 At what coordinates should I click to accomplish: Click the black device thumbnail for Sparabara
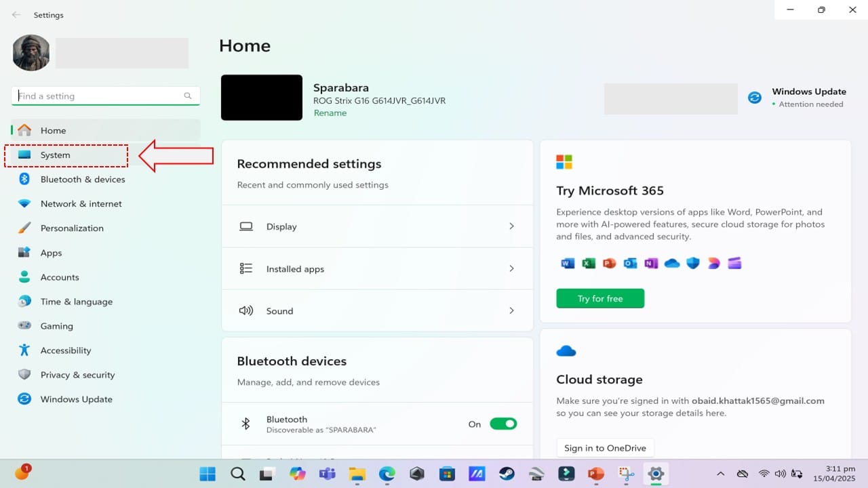[262, 98]
